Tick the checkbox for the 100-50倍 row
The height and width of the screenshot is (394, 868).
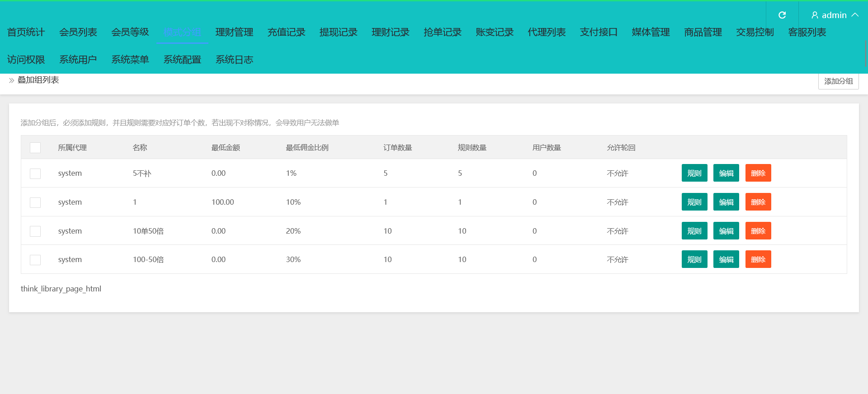click(x=35, y=260)
